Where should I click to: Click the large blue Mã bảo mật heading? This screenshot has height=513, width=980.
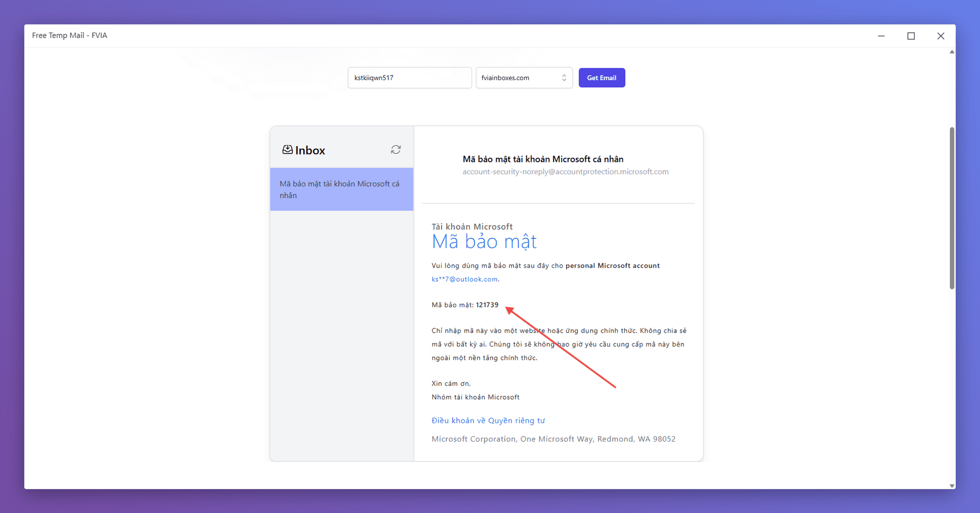pos(484,241)
